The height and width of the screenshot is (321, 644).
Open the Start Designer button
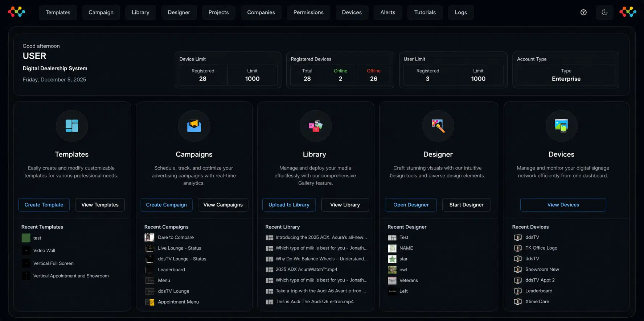coord(466,205)
